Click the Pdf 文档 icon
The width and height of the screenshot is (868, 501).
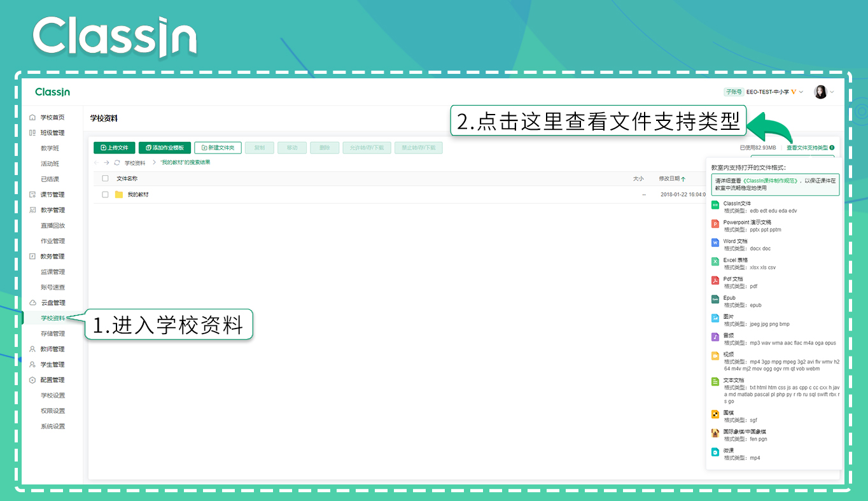715,280
